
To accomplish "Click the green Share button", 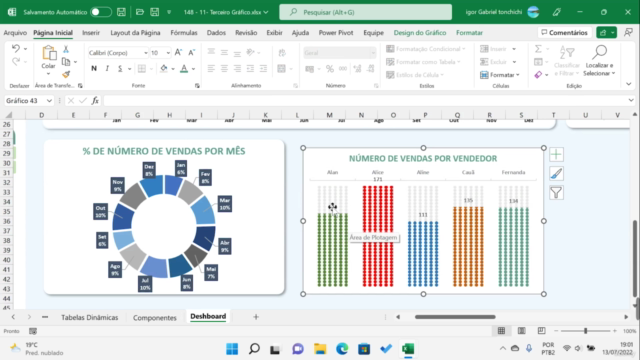I will pos(606,32).
